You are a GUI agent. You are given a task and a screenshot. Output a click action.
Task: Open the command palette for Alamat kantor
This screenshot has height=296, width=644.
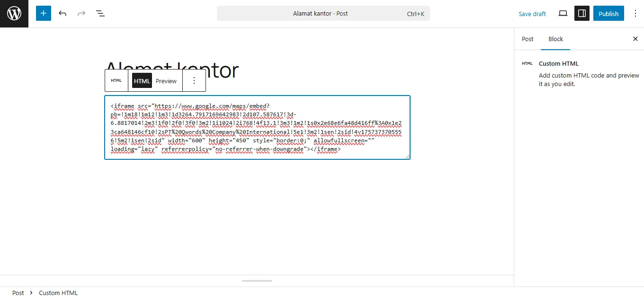(323, 13)
